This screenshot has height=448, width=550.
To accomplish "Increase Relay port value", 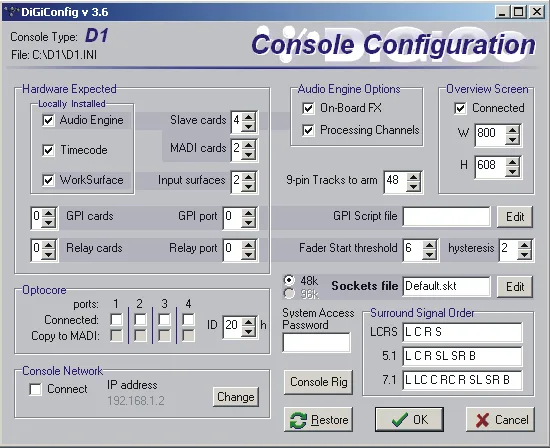I will (x=248, y=245).
